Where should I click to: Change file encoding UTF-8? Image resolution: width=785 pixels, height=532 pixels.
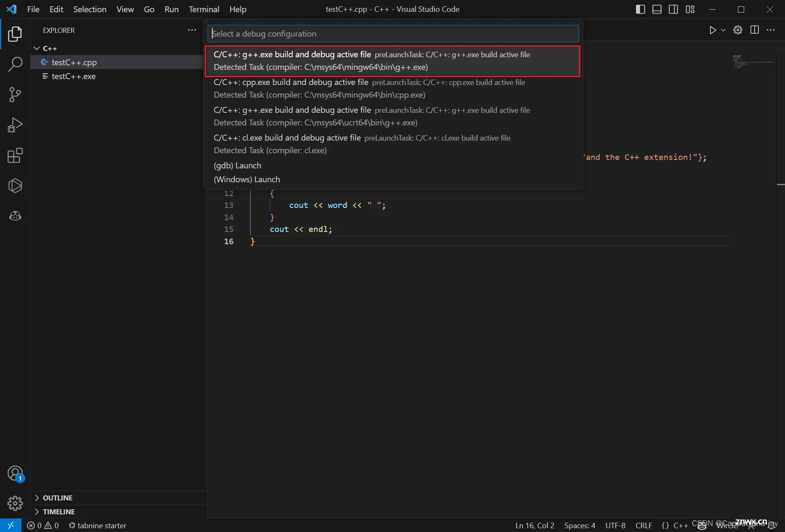pyautogui.click(x=615, y=525)
